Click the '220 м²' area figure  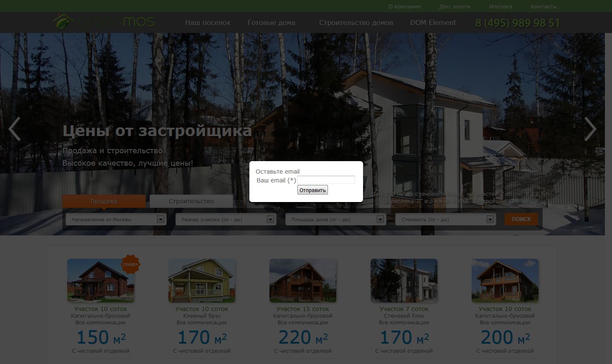(303, 337)
